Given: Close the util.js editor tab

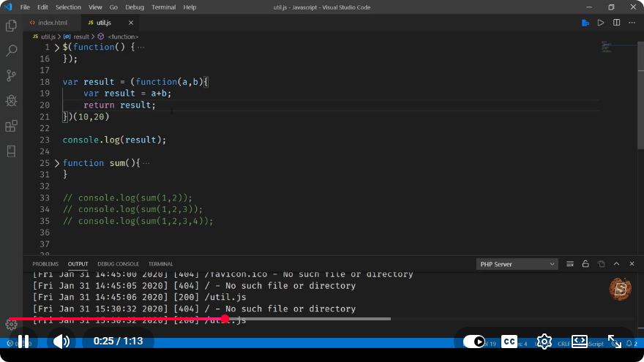Looking at the screenshot, I should [x=130, y=23].
